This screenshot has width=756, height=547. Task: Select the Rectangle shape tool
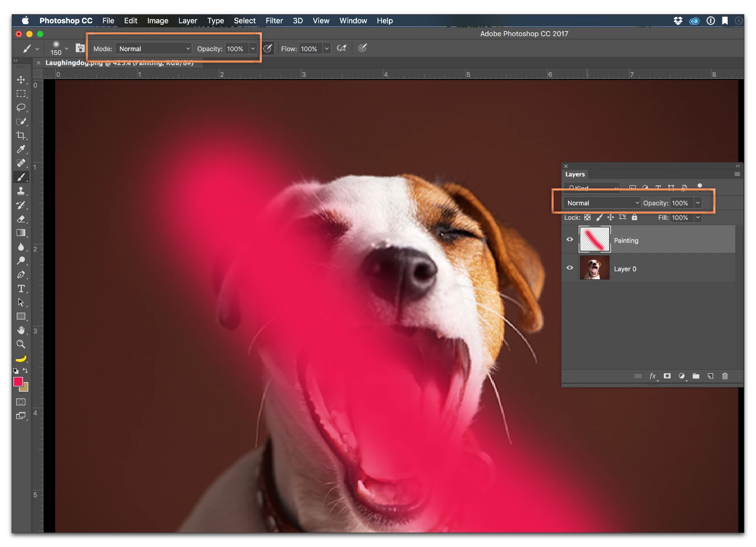coord(21,317)
